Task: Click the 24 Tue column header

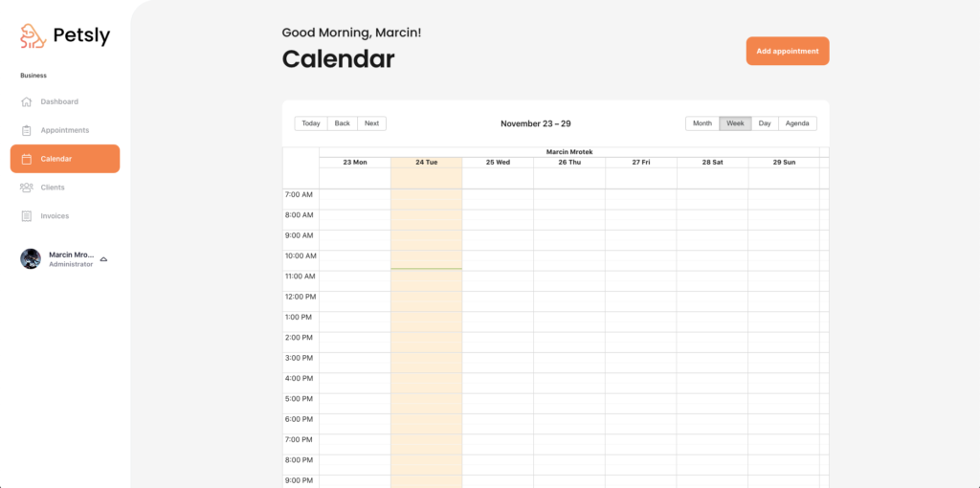Action: click(426, 163)
